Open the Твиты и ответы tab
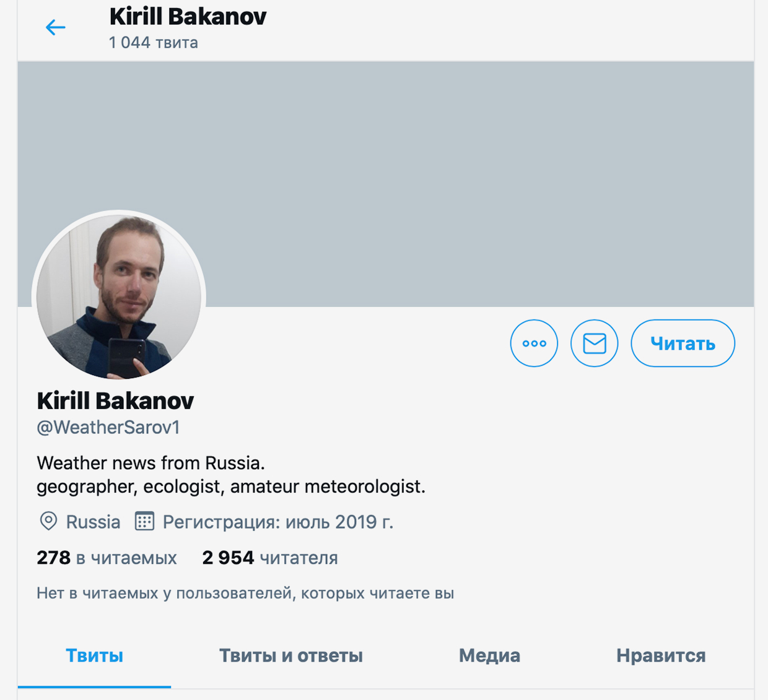Image resolution: width=768 pixels, height=700 pixels. point(291,655)
